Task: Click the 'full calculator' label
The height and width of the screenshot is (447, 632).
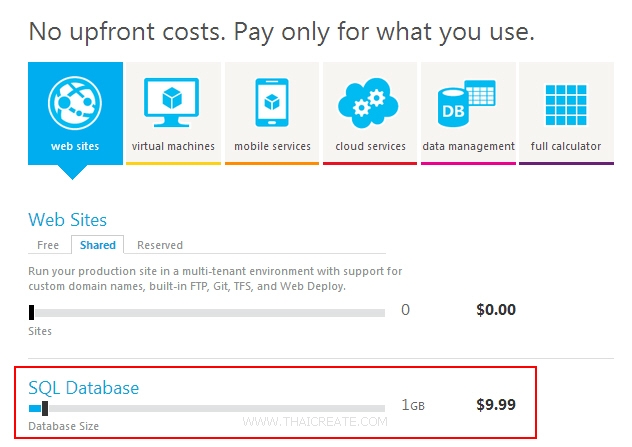Action: tap(566, 146)
